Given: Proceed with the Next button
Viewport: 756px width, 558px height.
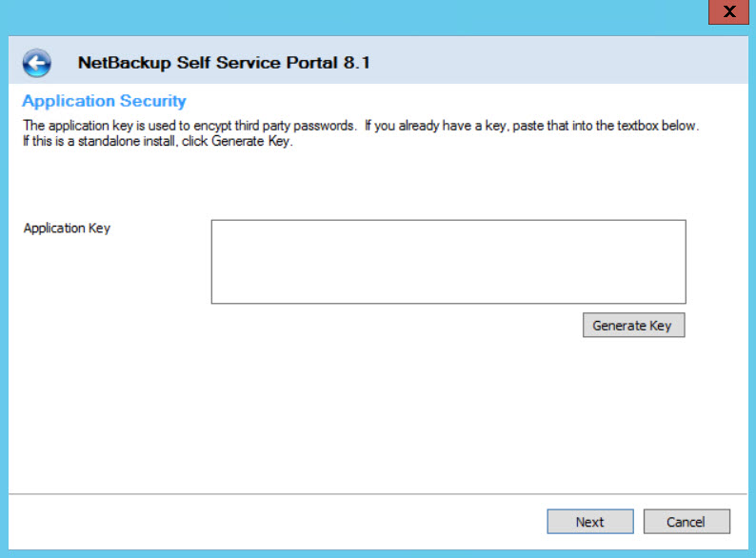Looking at the screenshot, I should click(x=590, y=522).
